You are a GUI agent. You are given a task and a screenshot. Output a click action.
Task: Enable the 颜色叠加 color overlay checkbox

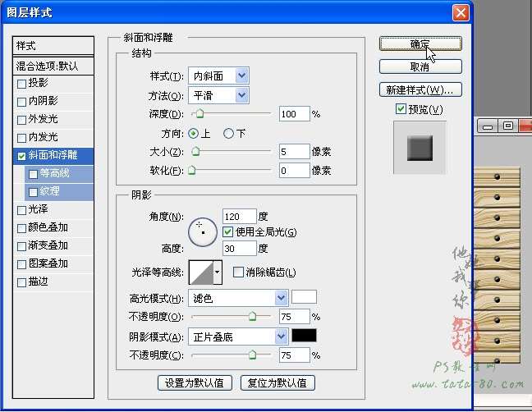coord(21,228)
